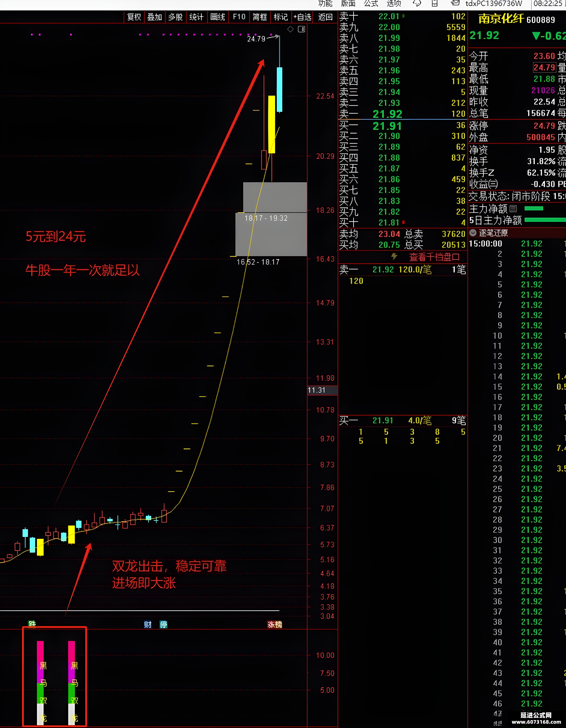
Task: Open the 查看千档盘口 link
Action: coord(434,257)
